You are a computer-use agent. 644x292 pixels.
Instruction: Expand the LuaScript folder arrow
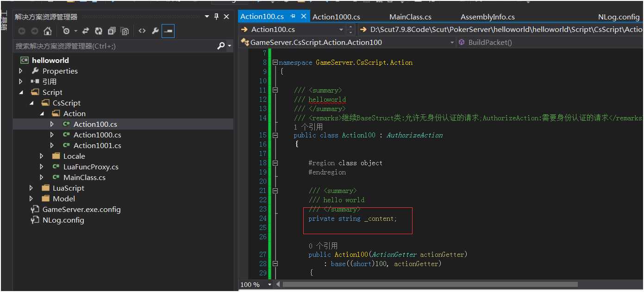tap(31, 188)
